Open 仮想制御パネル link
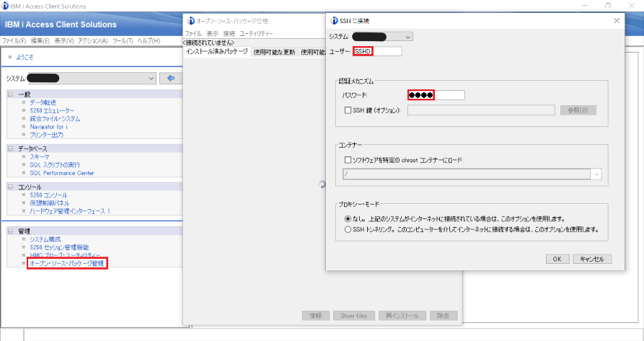The width and height of the screenshot is (644, 341). point(49,203)
